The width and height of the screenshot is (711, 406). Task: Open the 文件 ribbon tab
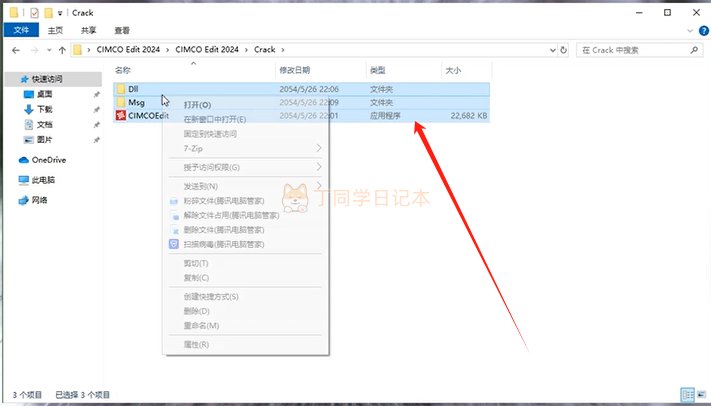click(x=21, y=30)
